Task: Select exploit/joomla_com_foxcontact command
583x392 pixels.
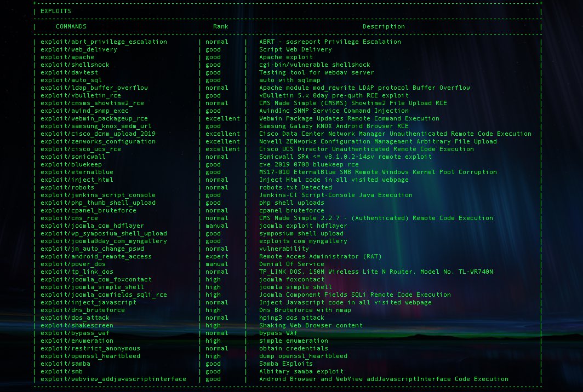Action: 96,279
